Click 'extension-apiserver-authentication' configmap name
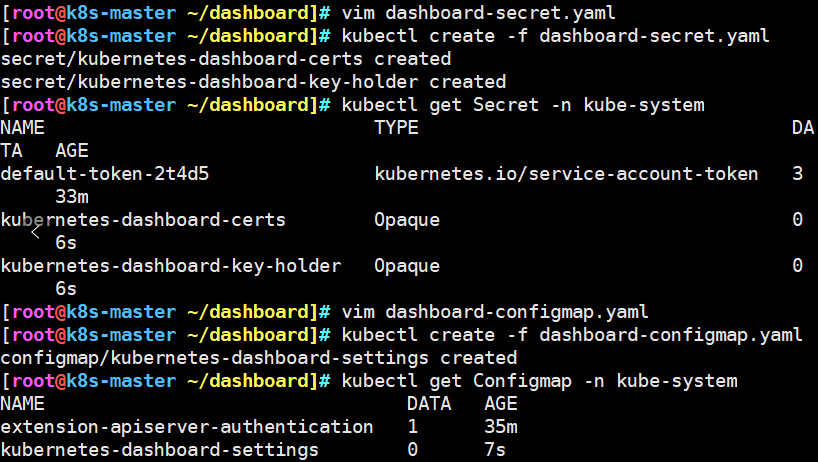 click(187, 427)
